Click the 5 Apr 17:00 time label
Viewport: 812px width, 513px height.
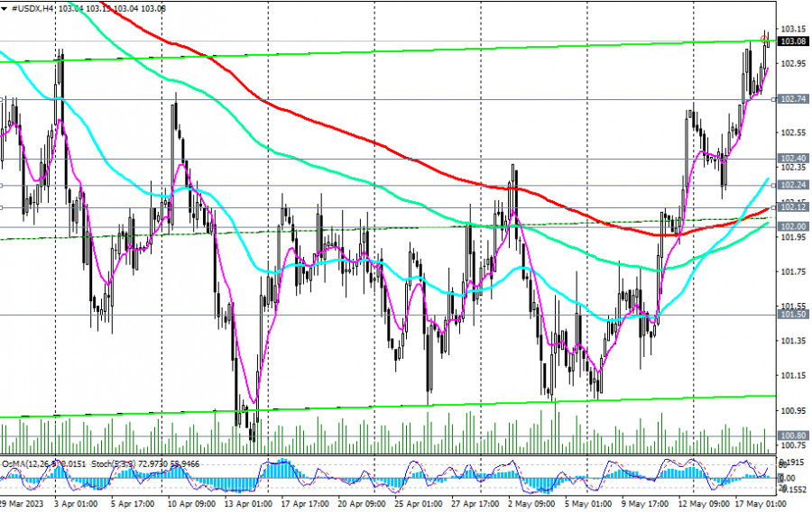132,504
